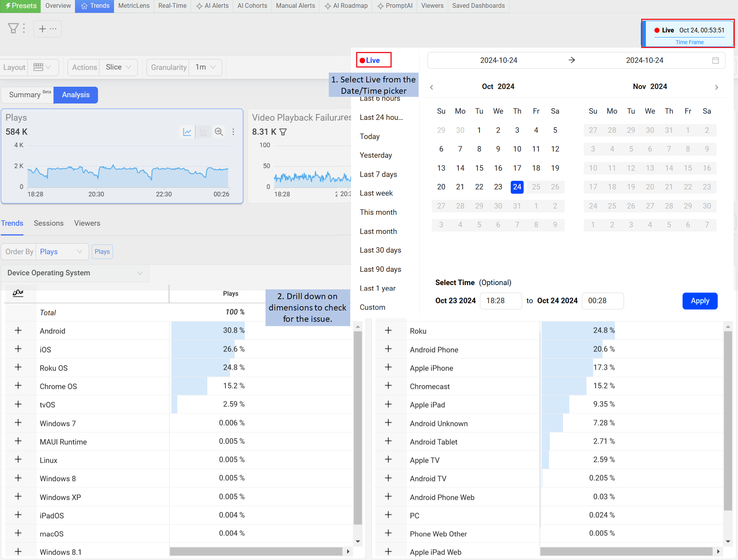This screenshot has height=560, width=738.
Task: Expand the Chromecast row
Action: [388, 385]
